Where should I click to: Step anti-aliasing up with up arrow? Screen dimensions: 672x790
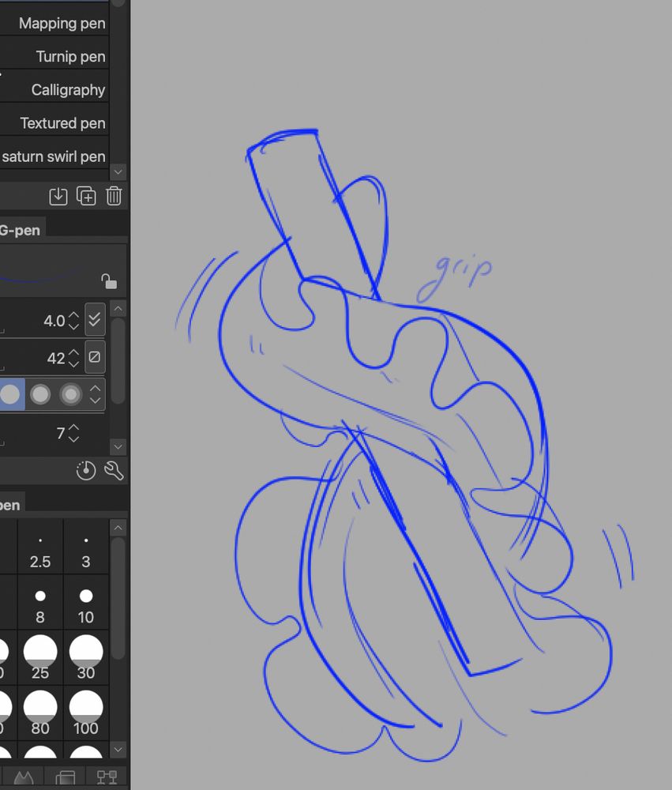coord(96,389)
